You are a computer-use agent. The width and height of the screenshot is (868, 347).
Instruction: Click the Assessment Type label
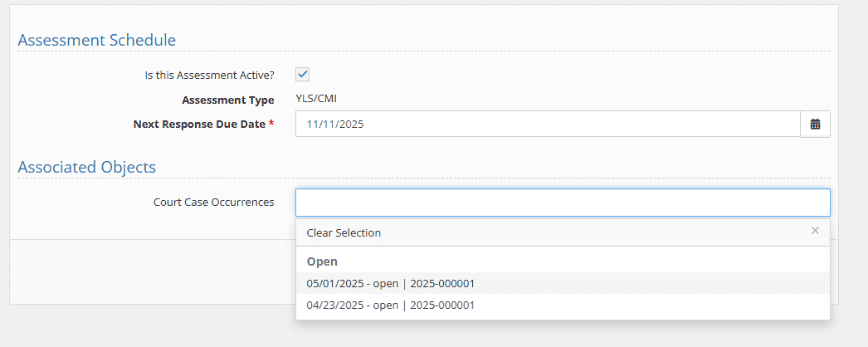pyautogui.click(x=227, y=100)
